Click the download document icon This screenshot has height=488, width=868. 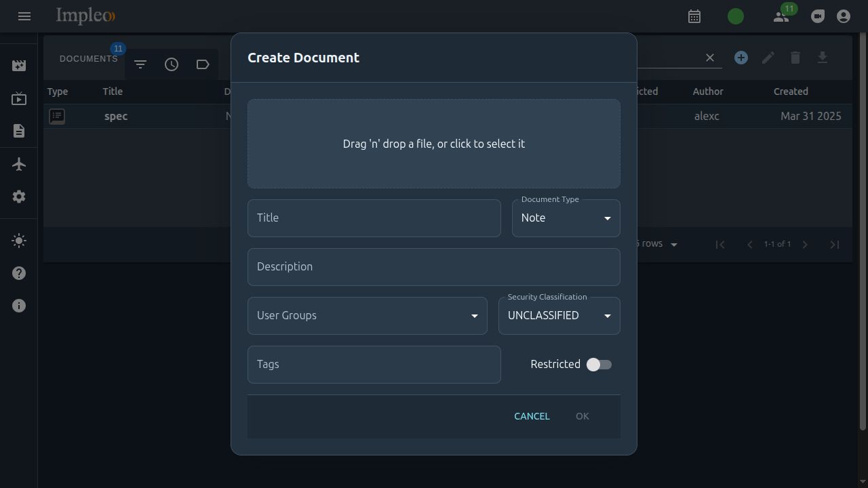pyautogui.click(x=823, y=58)
